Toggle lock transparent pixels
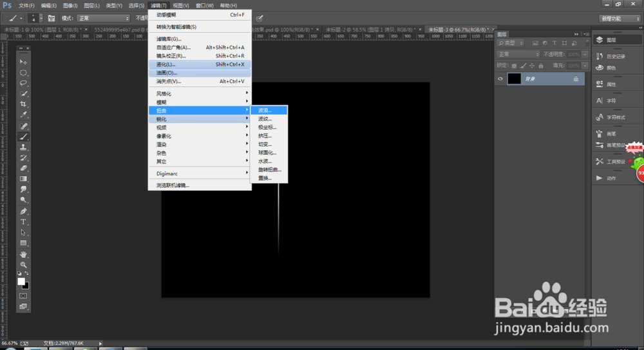The width and height of the screenshot is (644, 350). click(x=514, y=66)
